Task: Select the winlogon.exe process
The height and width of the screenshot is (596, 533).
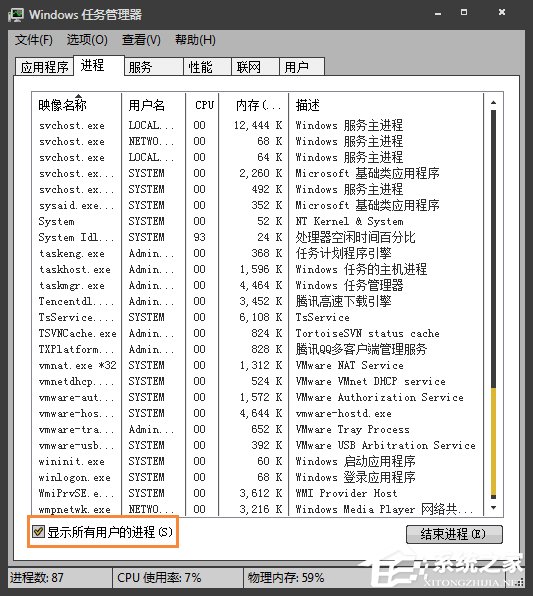Action: tap(257, 477)
